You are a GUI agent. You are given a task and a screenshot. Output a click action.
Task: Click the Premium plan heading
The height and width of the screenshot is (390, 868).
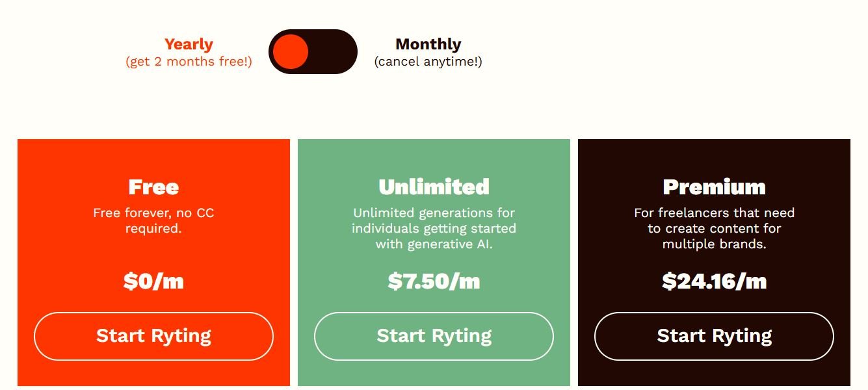pos(714,187)
